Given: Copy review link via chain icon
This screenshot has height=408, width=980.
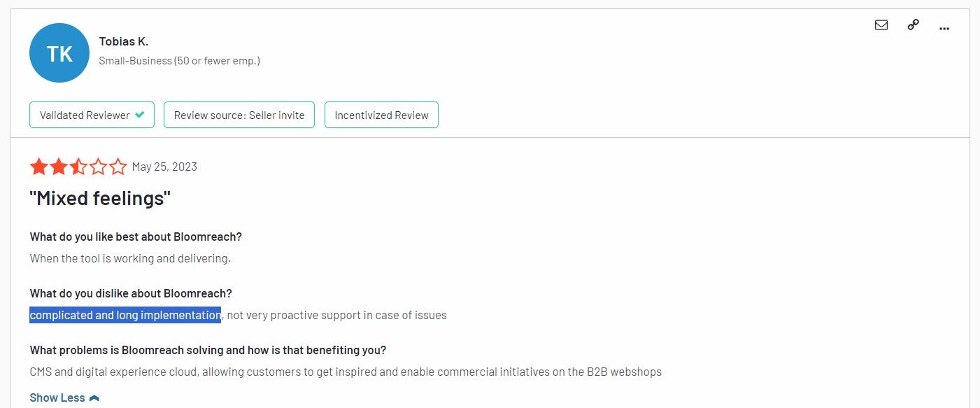Looking at the screenshot, I should (913, 25).
